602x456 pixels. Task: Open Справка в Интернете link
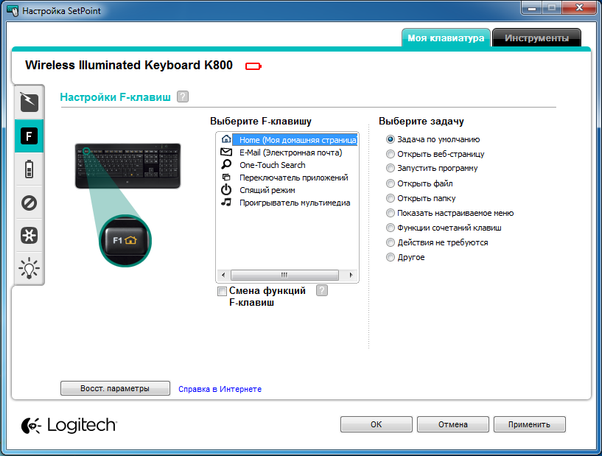click(220, 389)
